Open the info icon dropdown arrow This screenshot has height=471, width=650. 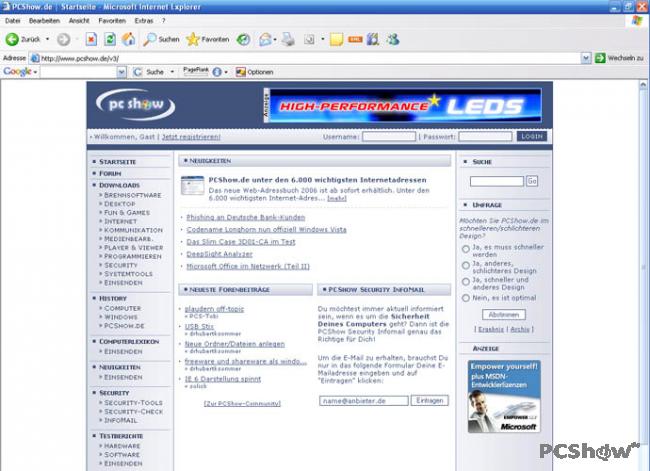[226, 73]
